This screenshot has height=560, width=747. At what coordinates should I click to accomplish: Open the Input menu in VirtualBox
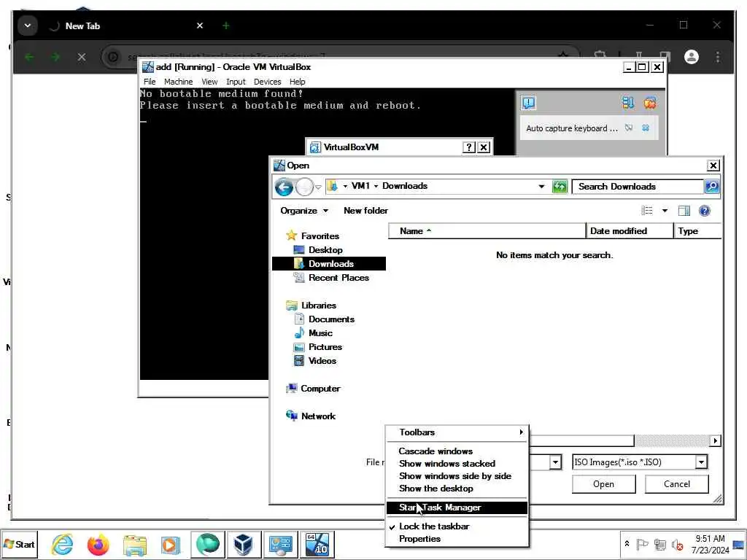click(236, 82)
